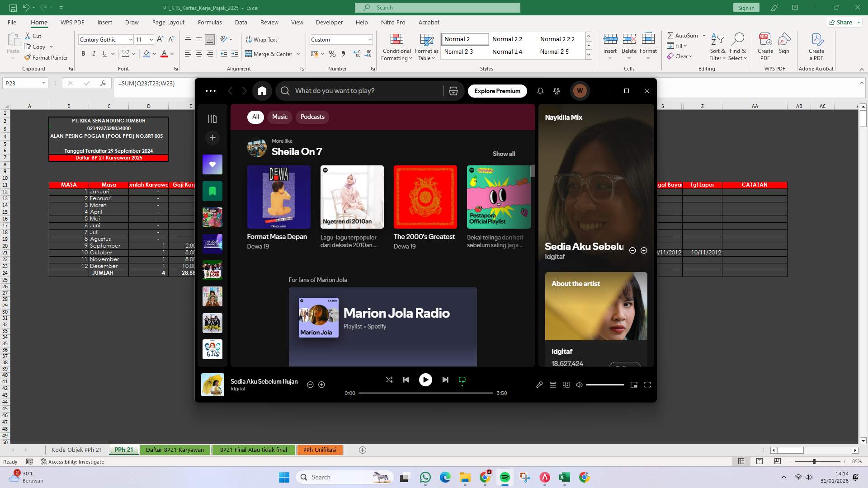Adjust the Spotify volume slider
This screenshot has width=868, height=488.
click(606, 385)
